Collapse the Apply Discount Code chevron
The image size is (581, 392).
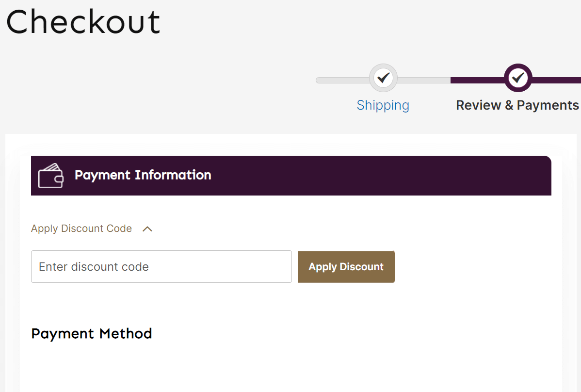click(147, 229)
